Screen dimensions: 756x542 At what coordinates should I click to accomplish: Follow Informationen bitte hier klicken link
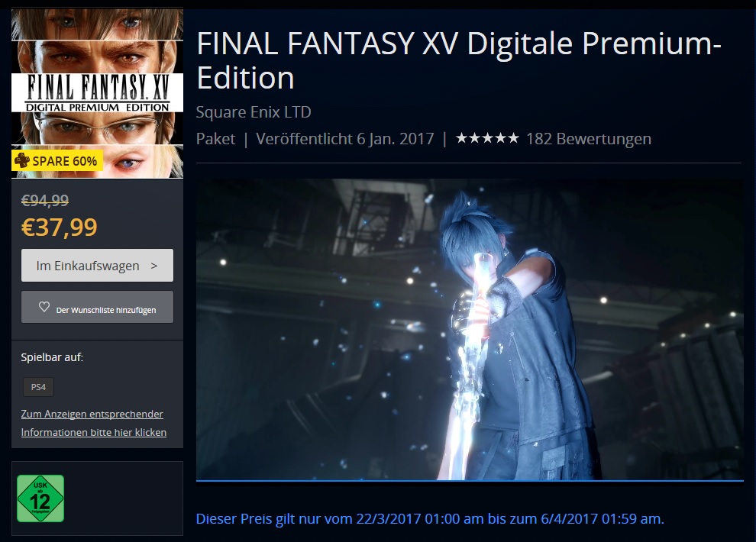click(x=93, y=432)
